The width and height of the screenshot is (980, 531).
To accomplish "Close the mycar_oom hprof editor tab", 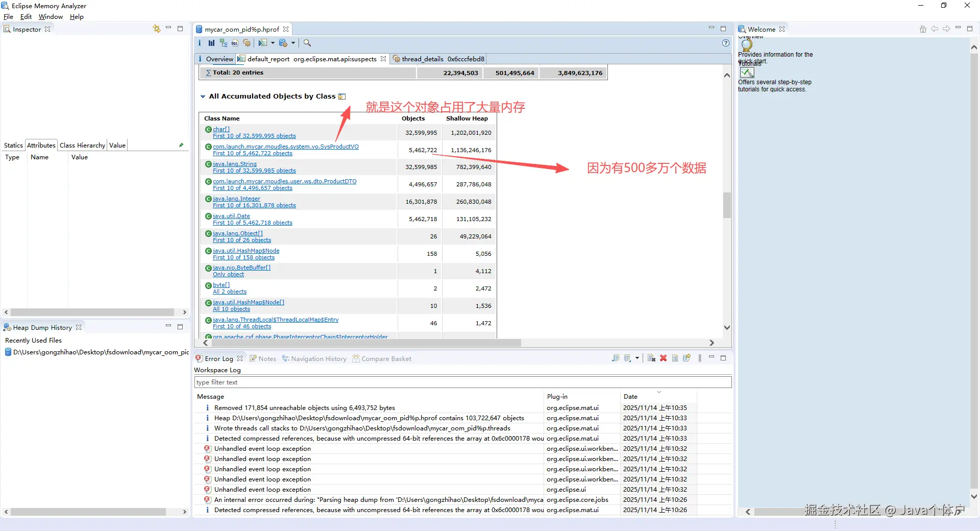I will click(x=286, y=29).
